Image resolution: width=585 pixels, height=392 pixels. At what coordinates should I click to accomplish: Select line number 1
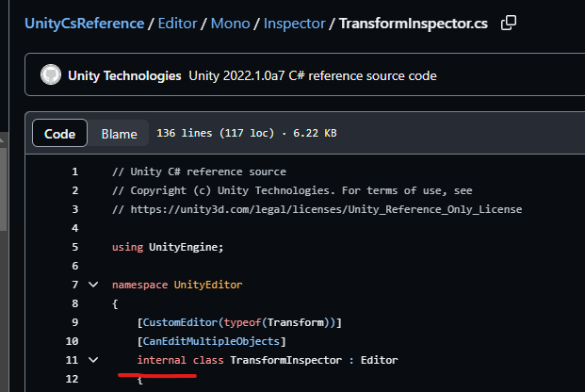coord(75,171)
